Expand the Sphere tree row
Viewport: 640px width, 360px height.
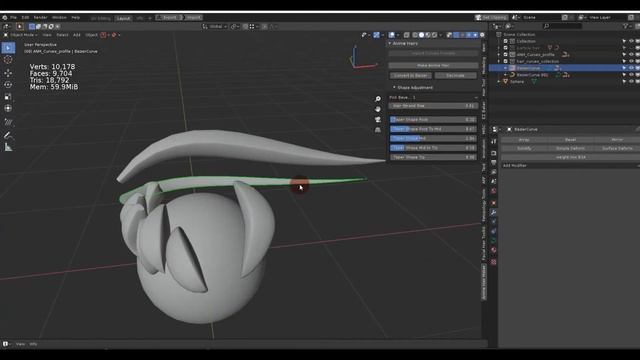click(499, 82)
